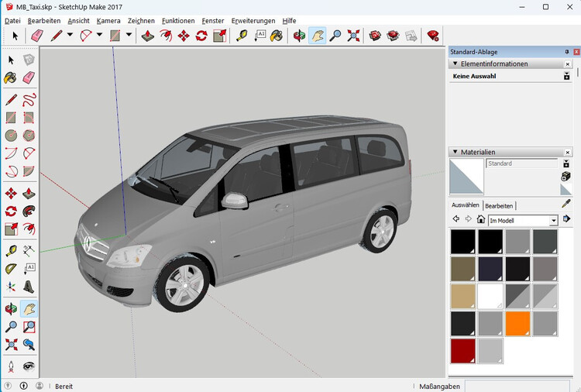The width and height of the screenshot is (581, 392).
Task: Toggle the secondary selection pane in Materialien
Action: [x=566, y=163]
